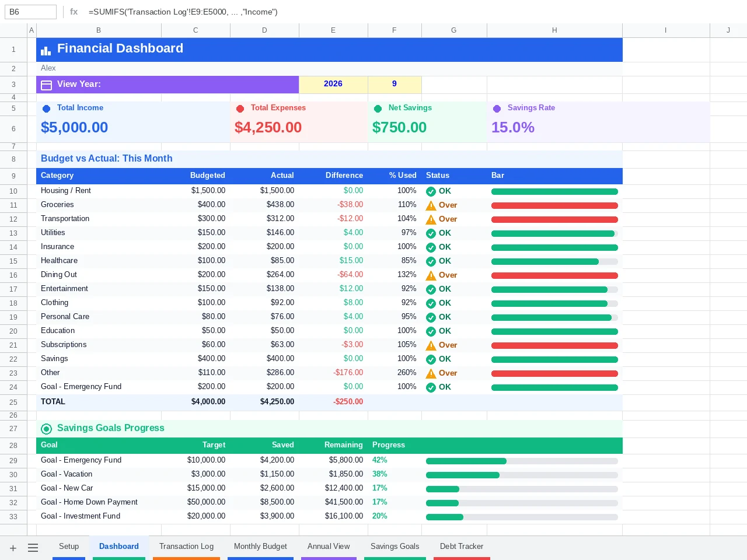Select the Dashboard sheet tab
This screenshot has height=560, width=747.
119,547
